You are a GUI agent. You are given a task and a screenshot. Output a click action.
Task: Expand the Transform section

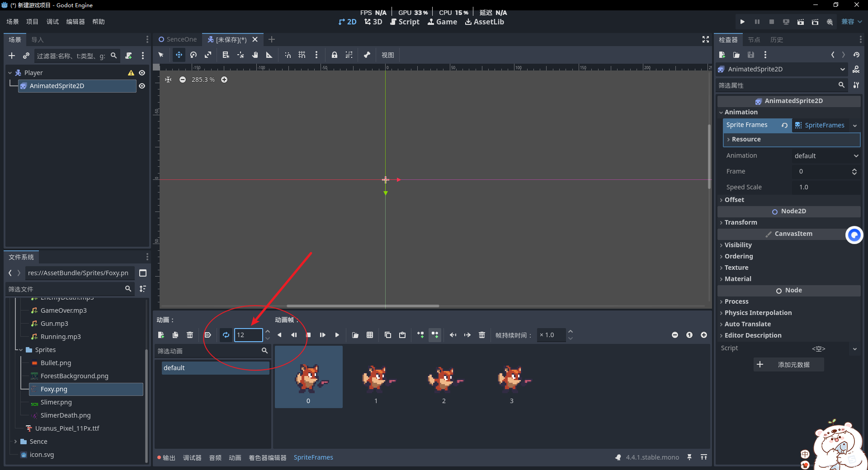click(x=741, y=222)
